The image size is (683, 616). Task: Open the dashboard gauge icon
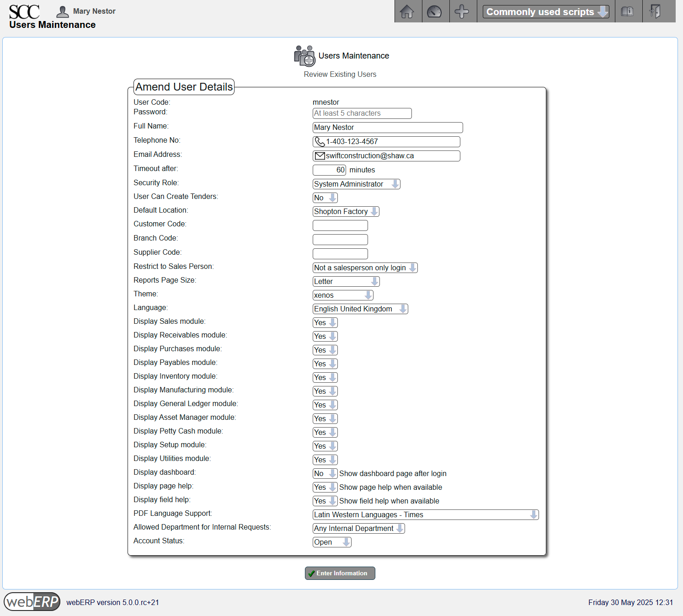click(434, 11)
